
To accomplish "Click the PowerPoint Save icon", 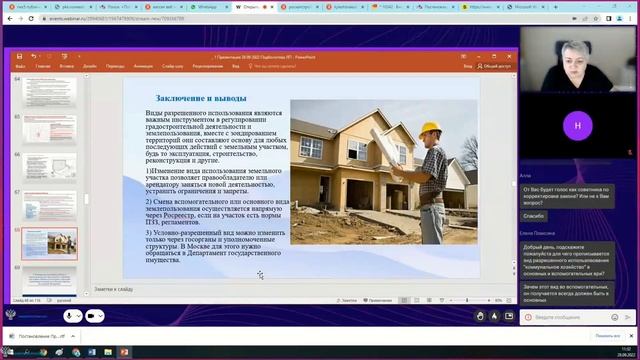I will point(19,56).
